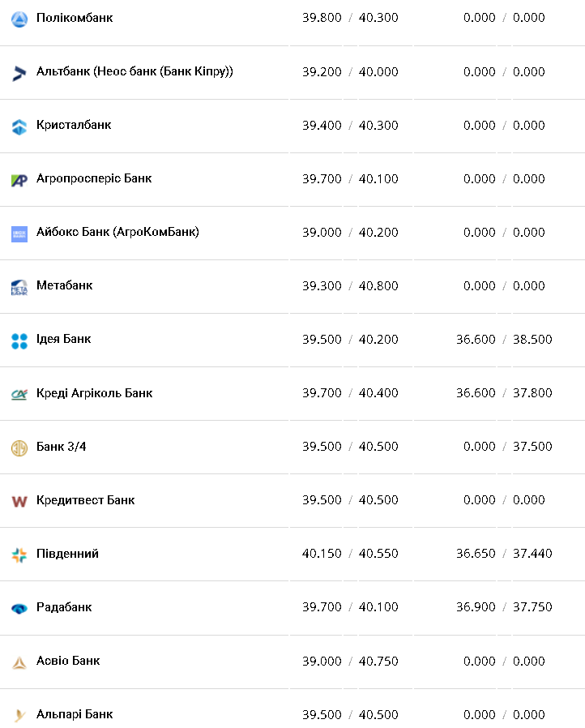The height and width of the screenshot is (728, 585).
Task: Click the Альпарі Банк logo icon
Action: pos(19,715)
